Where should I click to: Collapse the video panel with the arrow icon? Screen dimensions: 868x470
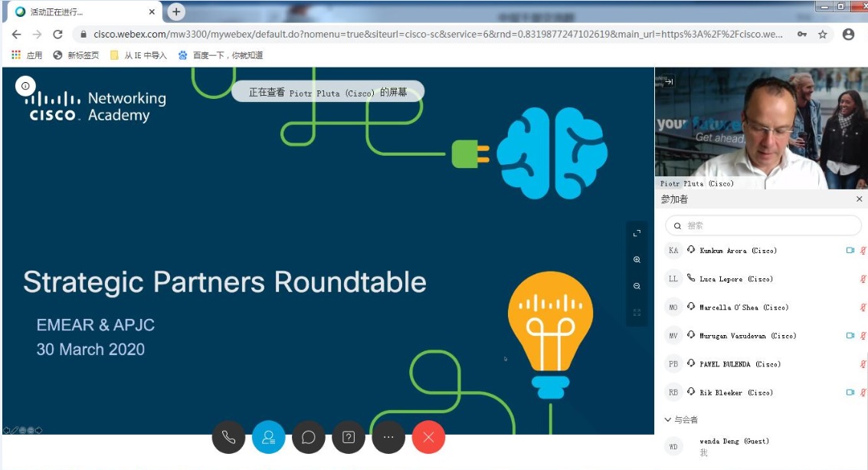point(669,81)
